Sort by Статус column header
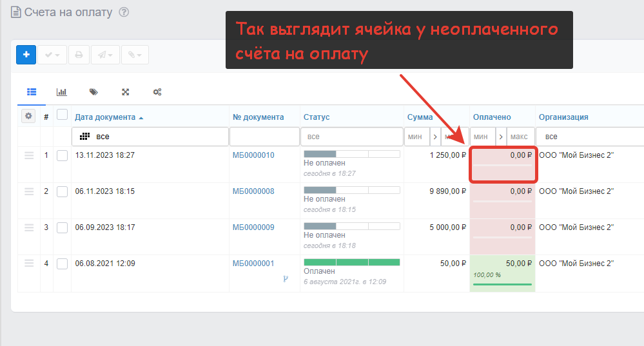The width and height of the screenshot is (644, 346). click(317, 117)
